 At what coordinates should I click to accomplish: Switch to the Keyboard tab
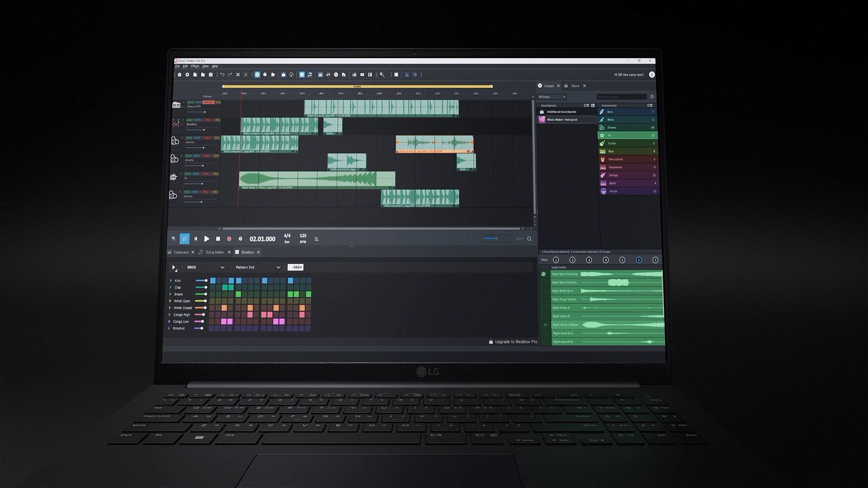tap(181, 253)
